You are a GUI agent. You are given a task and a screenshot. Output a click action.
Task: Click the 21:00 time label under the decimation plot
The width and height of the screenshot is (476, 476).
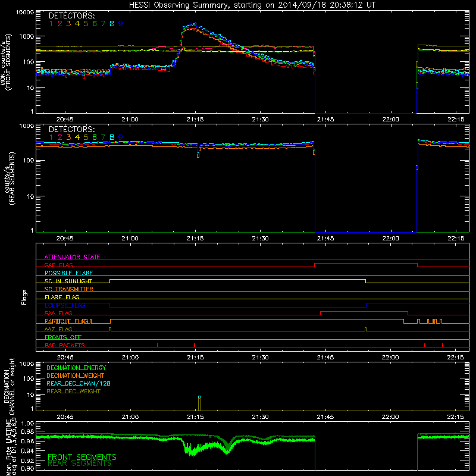coord(130,417)
